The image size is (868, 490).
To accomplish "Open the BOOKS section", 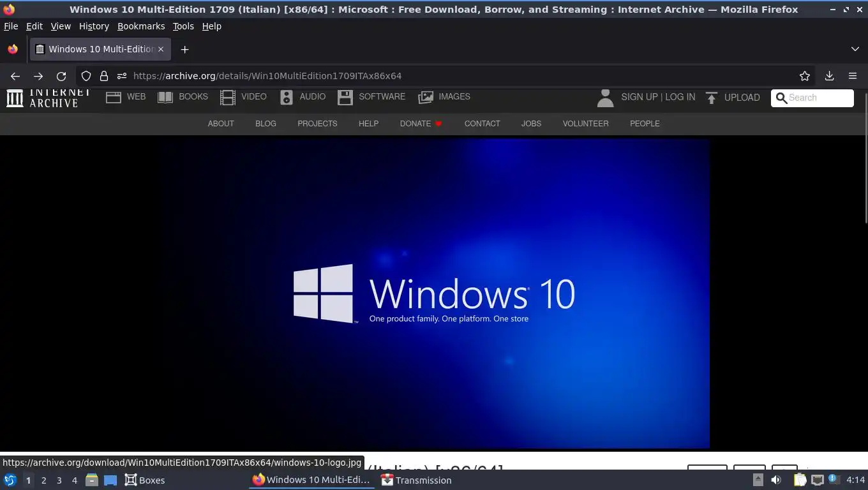I will point(183,97).
